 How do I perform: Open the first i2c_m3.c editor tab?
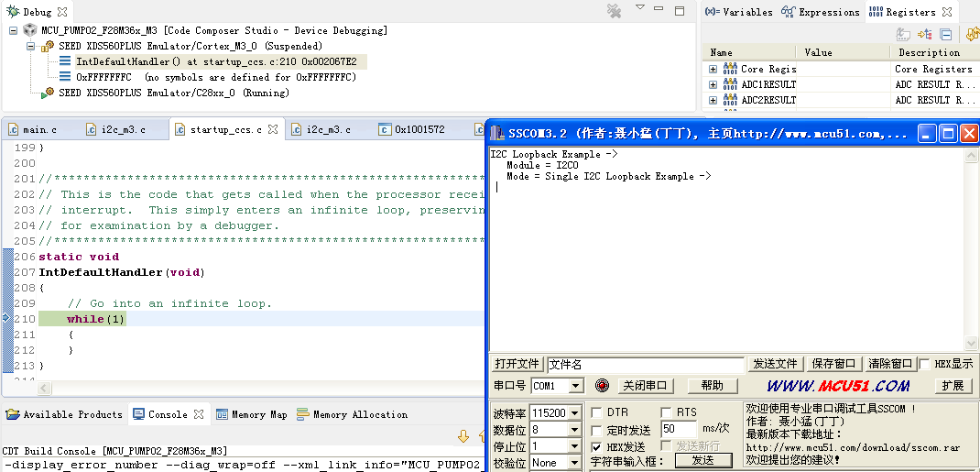pyautogui.click(x=116, y=129)
